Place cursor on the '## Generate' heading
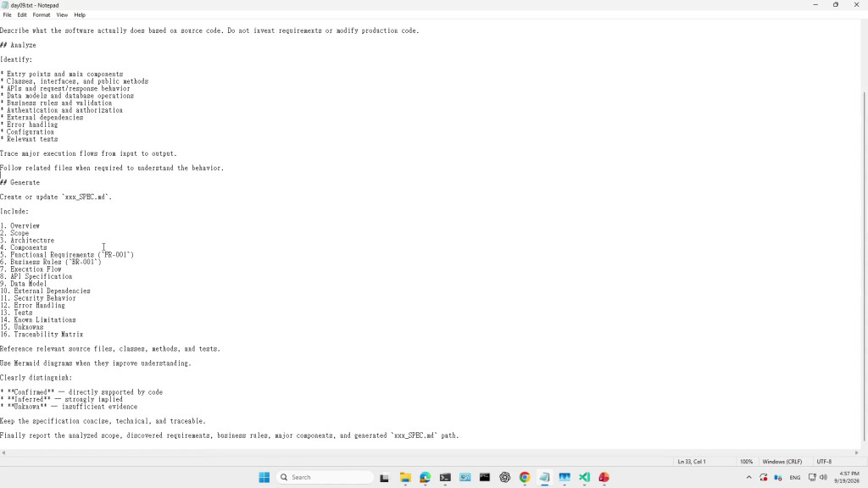Image resolution: width=868 pixels, height=488 pixels. point(20,183)
